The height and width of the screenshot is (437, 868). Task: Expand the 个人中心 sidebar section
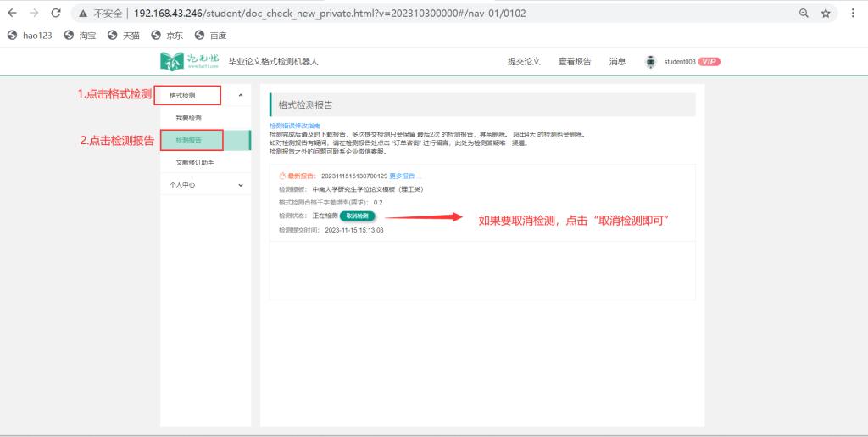click(x=240, y=184)
